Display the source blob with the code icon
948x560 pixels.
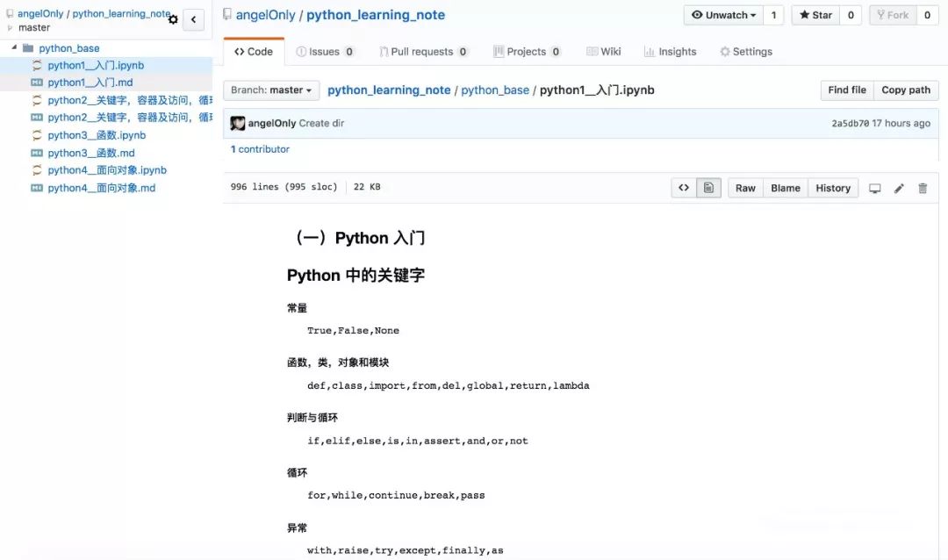tap(684, 188)
